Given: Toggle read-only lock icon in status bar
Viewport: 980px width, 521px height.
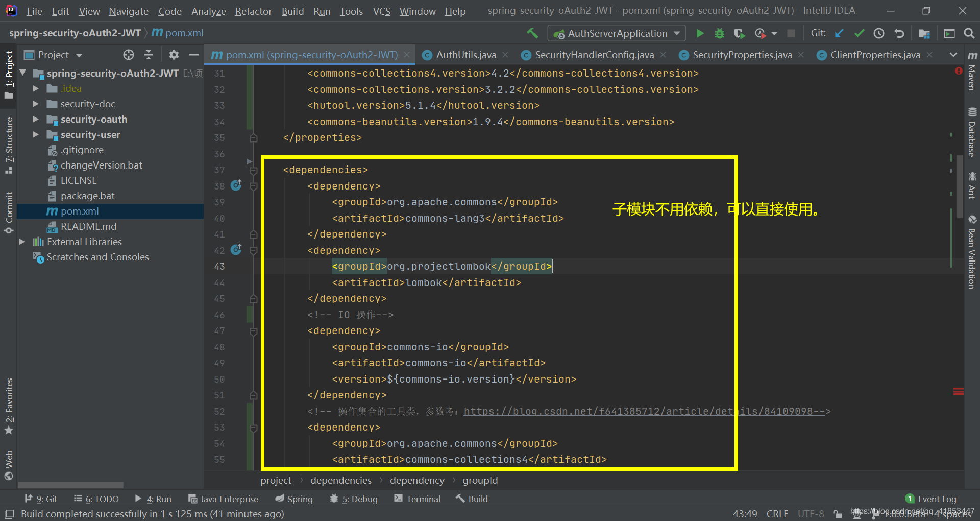Looking at the screenshot, I should pos(837,514).
